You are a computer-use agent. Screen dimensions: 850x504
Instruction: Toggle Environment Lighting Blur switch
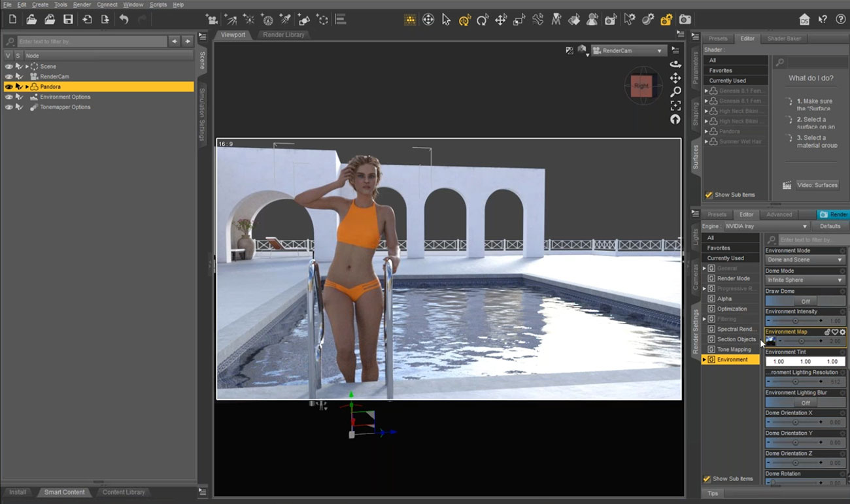(x=806, y=403)
